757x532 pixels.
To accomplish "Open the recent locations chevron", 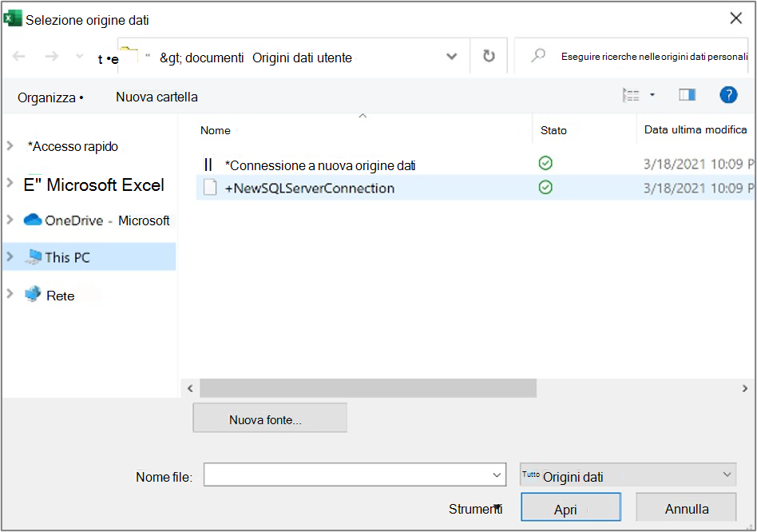I will pyautogui.click(x=80, y=57).
